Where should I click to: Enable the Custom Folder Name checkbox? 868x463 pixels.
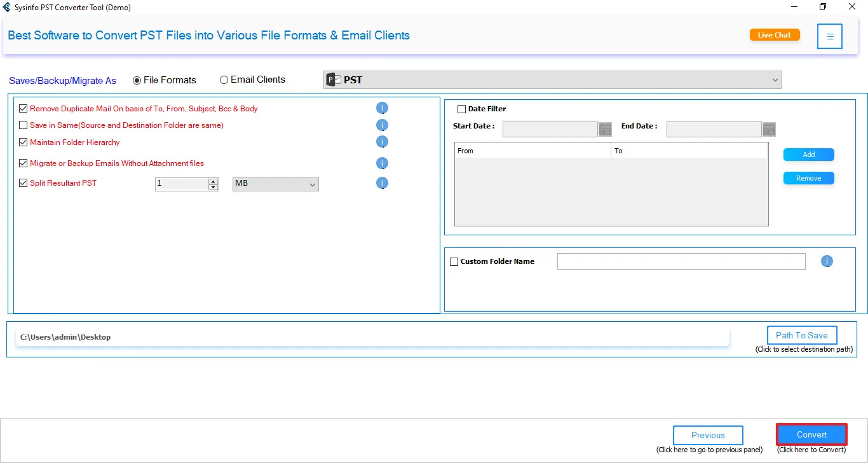tap(454, 261)
